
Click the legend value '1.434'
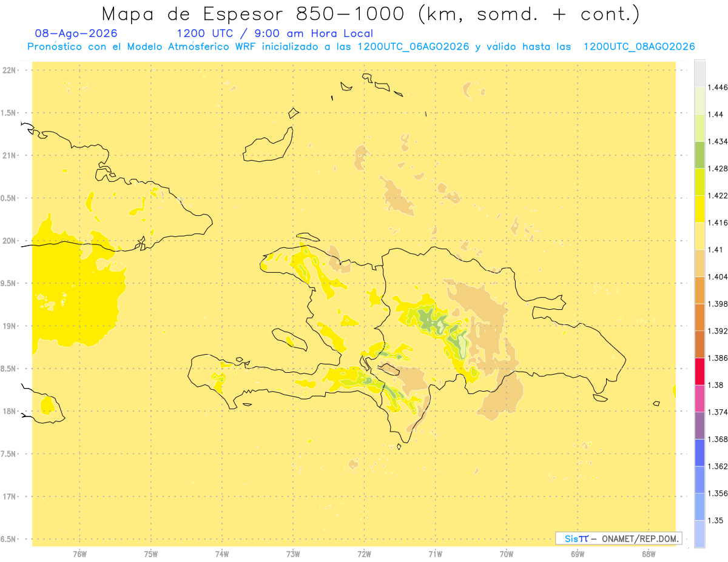tap(718, 141)
